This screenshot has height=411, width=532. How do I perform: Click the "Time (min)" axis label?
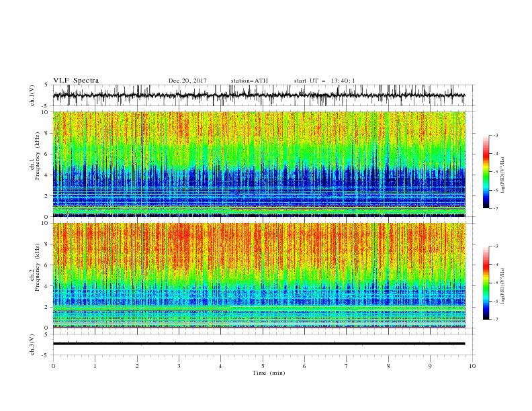[x=269, y=373]
